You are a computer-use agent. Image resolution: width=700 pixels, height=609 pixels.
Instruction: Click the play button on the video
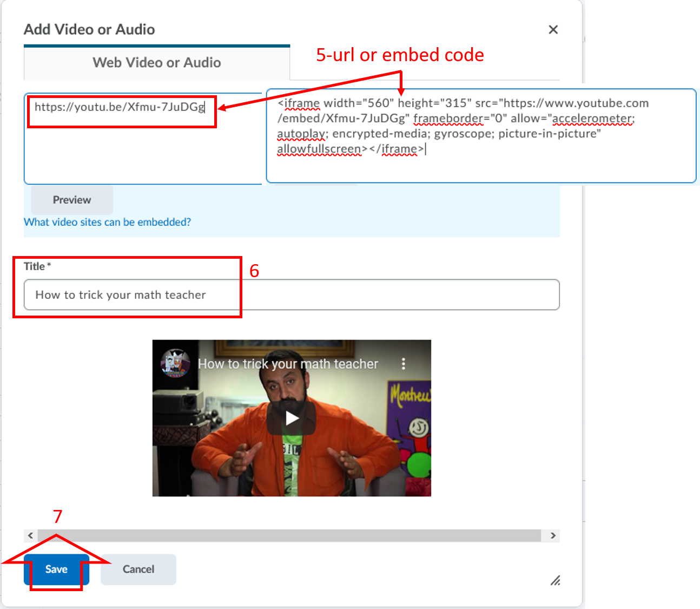(292, 417)
